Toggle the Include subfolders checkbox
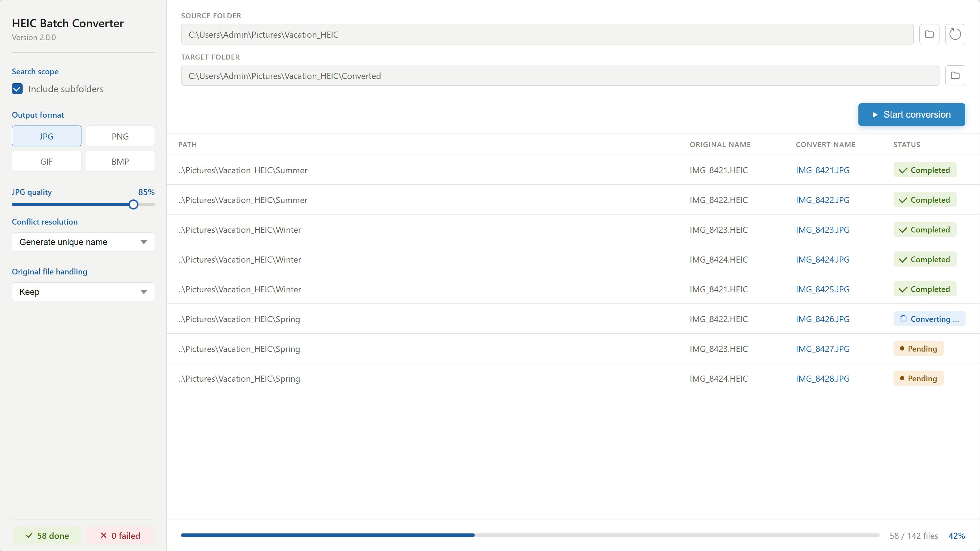Viewport: 980px width, 551px height. (17, 89)
